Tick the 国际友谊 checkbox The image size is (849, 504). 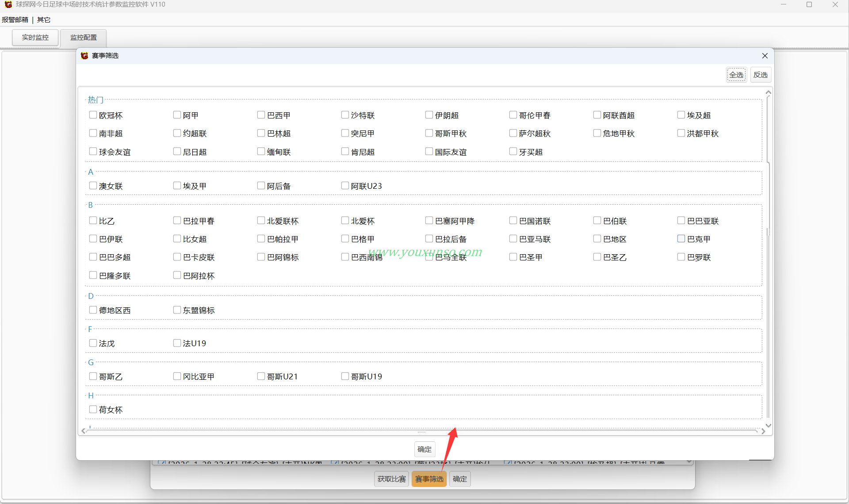pos(429,152)
